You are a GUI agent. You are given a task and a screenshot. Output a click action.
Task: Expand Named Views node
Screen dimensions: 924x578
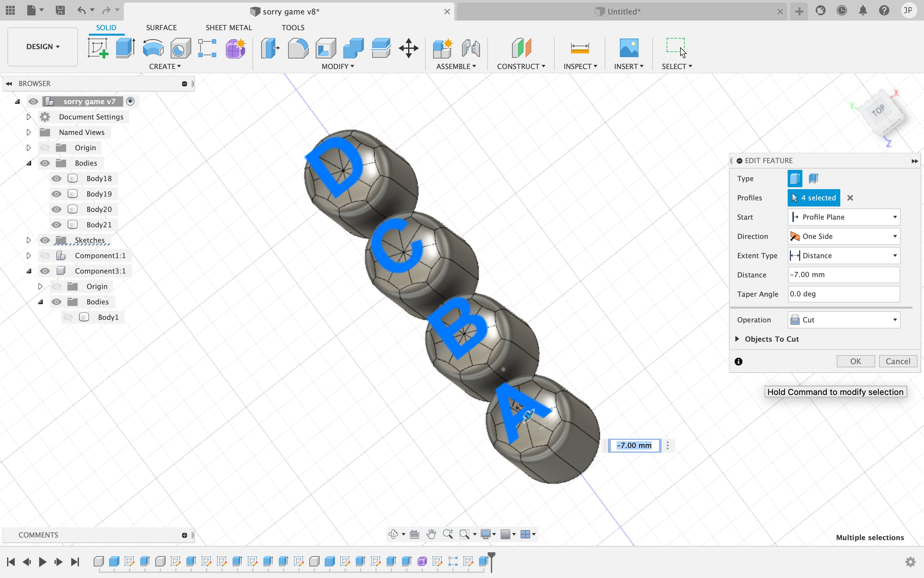click(28, 132)
